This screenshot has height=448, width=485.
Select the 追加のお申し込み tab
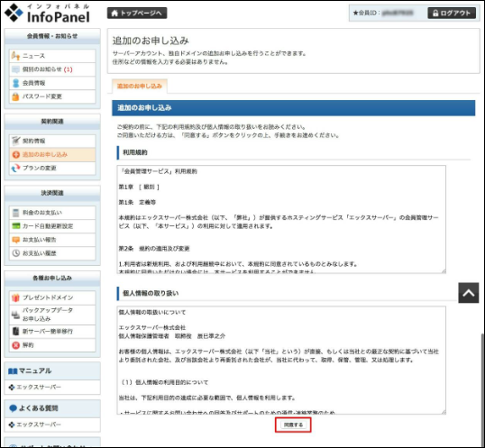pos(140,87)
